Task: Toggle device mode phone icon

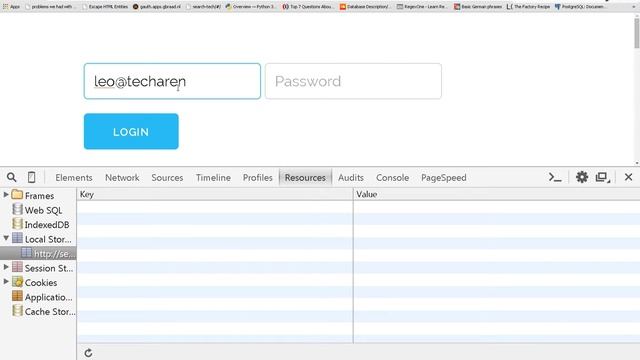Action: tap(31, 177)
